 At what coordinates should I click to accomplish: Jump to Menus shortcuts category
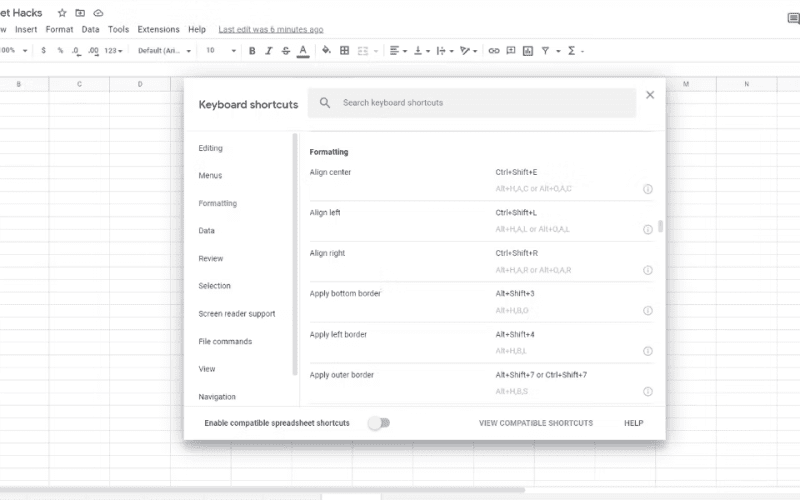pyautogui.click(x=210, y=176)
